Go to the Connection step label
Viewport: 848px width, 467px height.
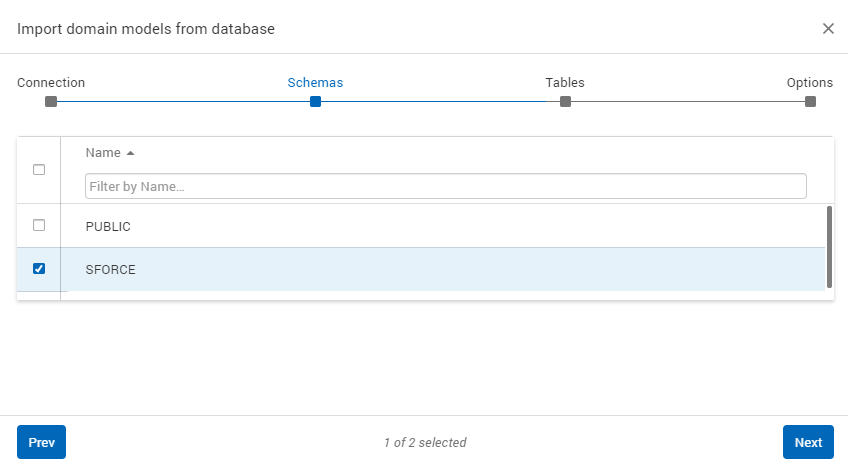[x=51, y=83]
